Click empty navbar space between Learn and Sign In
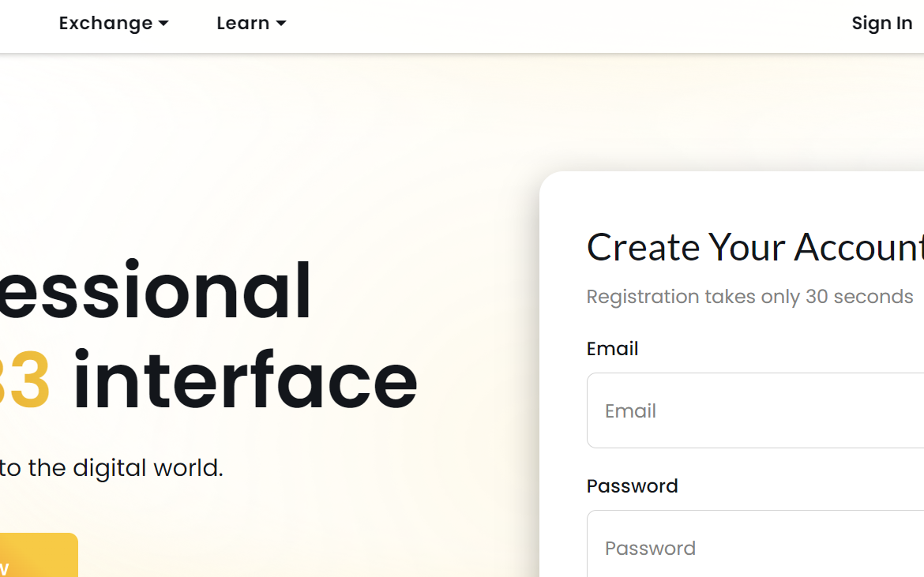The image size is (924, 577). coord(553,24)
